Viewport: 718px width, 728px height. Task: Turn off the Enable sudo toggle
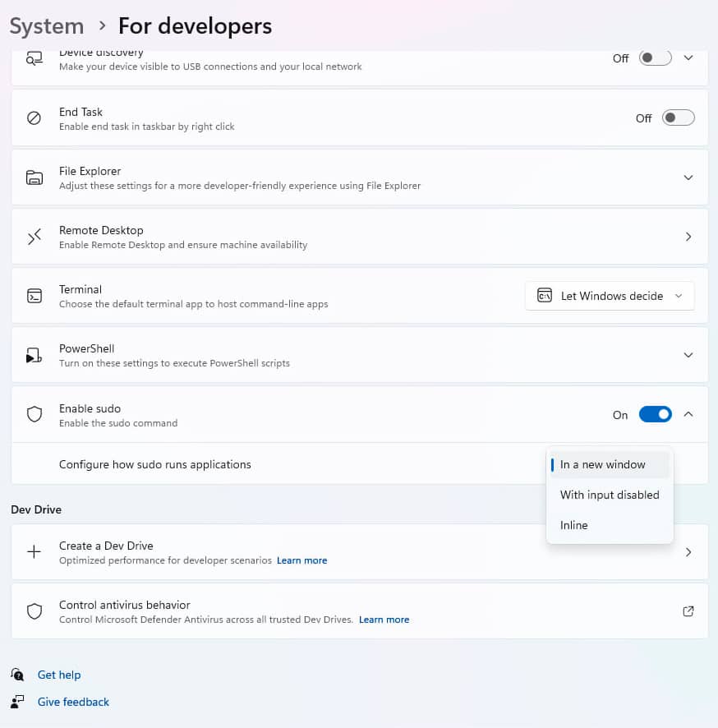click(655, 415)
